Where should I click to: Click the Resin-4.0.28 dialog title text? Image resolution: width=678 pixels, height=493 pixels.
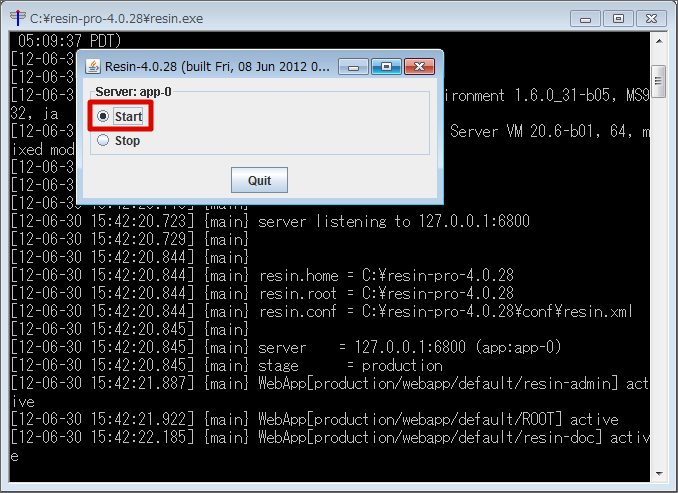(x=217, y=67)
